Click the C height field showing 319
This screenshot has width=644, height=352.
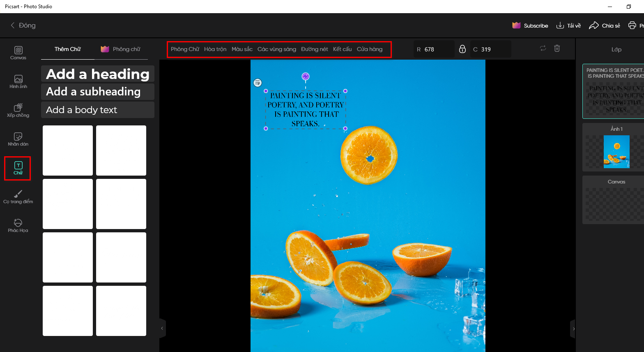[491, 49]
